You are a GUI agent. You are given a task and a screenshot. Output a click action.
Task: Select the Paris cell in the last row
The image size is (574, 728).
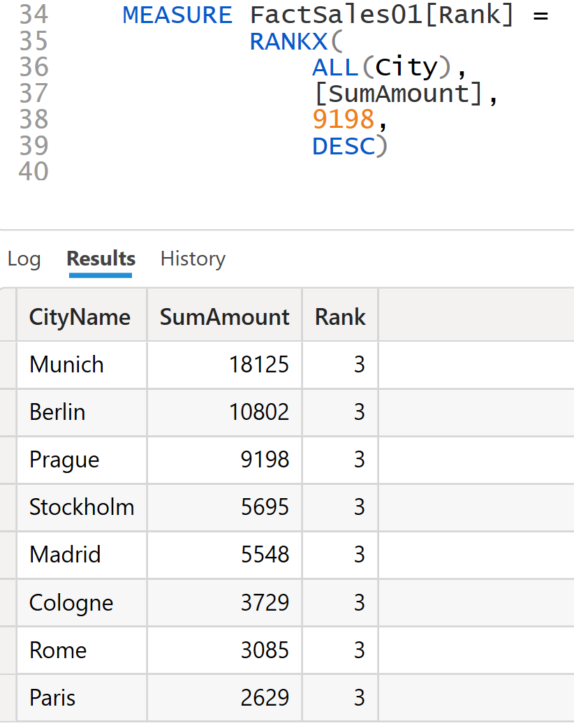point(52,698)
